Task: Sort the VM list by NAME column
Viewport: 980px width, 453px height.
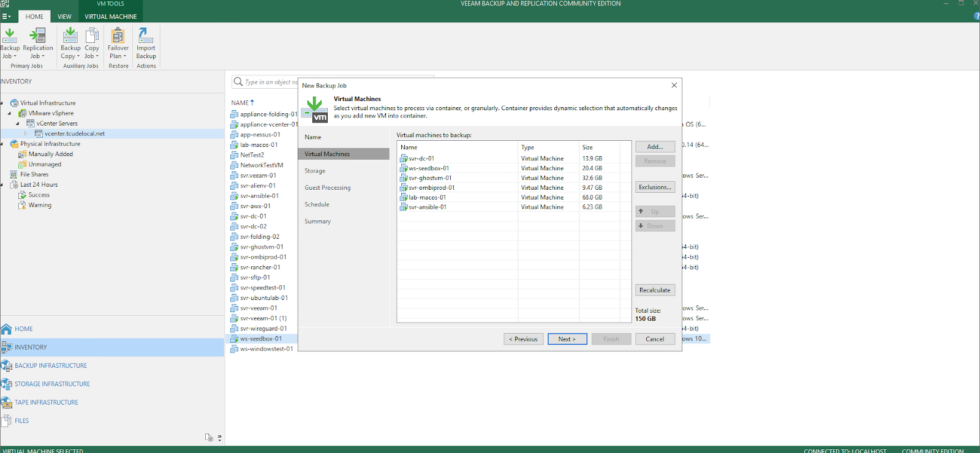Action: pos(243,103)
